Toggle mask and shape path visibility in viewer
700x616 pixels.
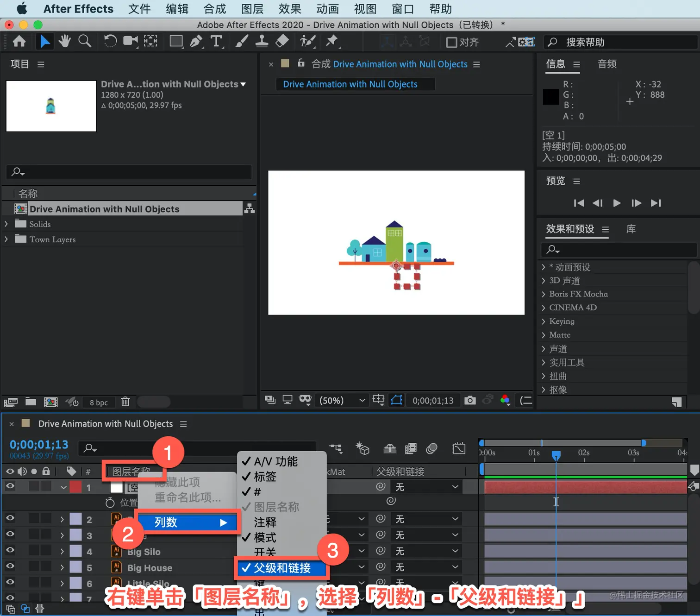397,400
